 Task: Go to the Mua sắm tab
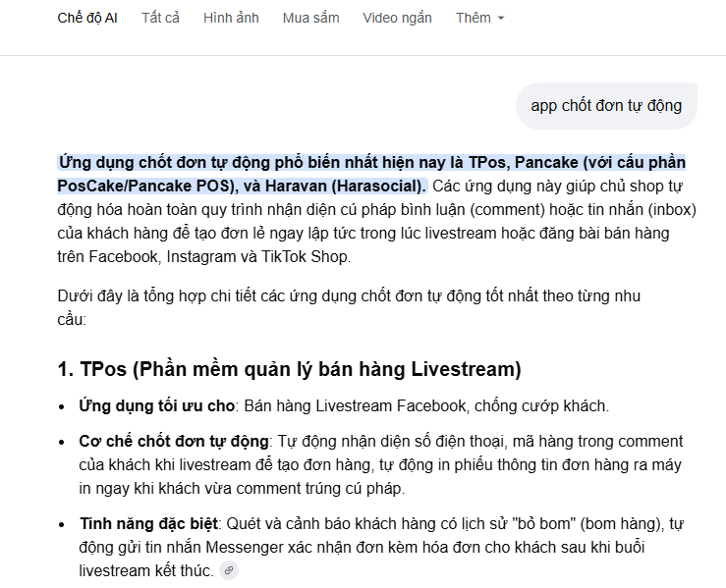pos(310,18)
